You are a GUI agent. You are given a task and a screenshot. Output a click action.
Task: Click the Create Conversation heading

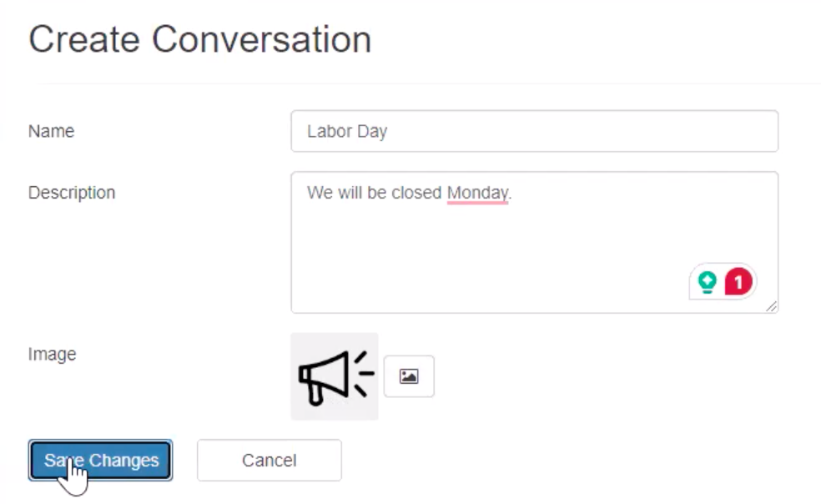coord(201,38)
